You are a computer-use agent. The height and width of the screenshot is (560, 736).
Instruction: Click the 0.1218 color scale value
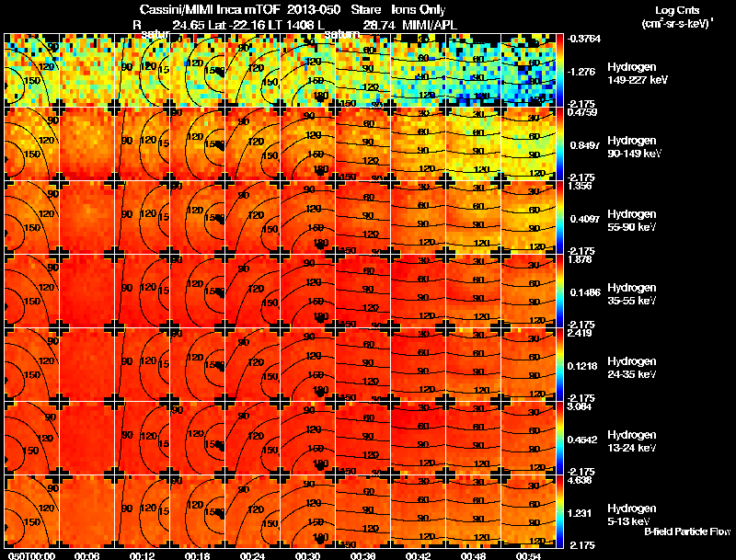(582, 366)
